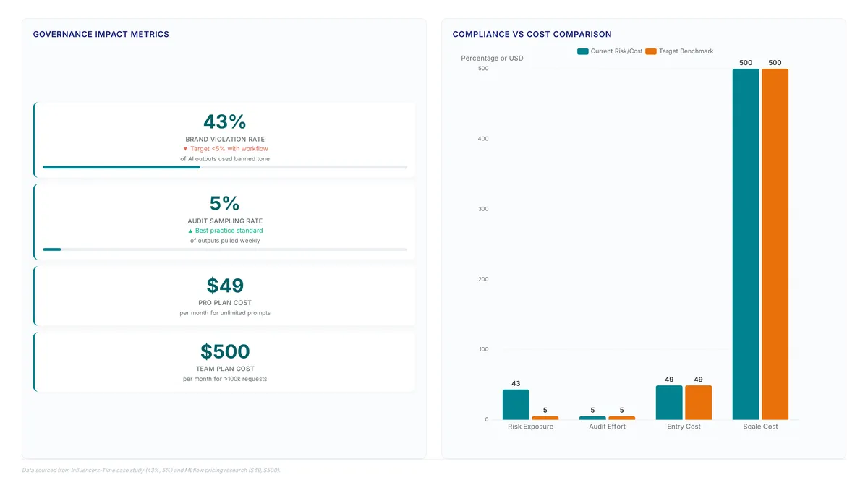Click the $49 metric value
The height and width of the screenshot is (488, 868).
pos(225,286)
